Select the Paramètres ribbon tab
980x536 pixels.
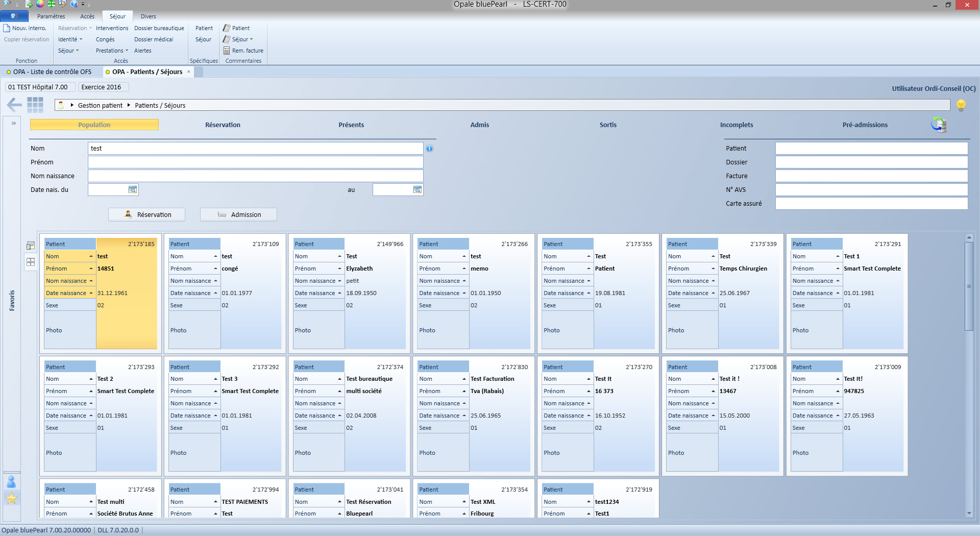[51, 16]
